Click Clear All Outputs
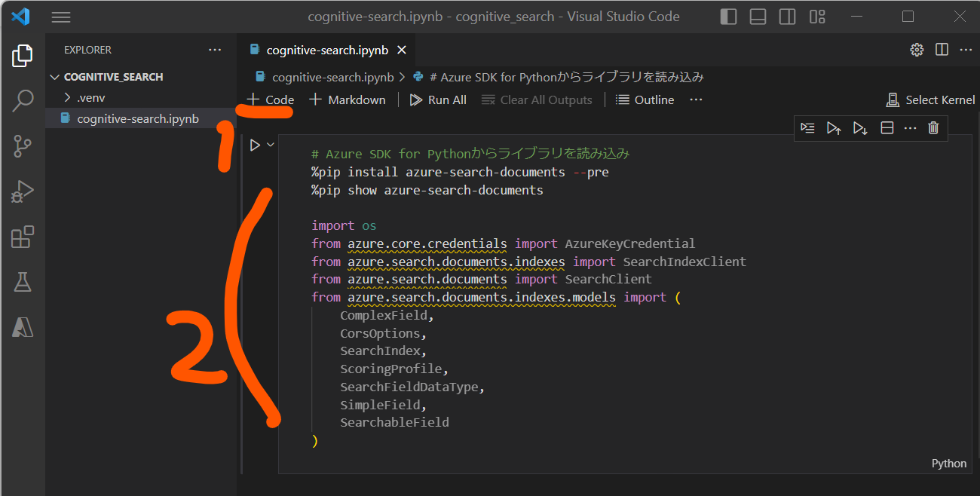This screenshot has width=980, height=496. coord(537,100)
